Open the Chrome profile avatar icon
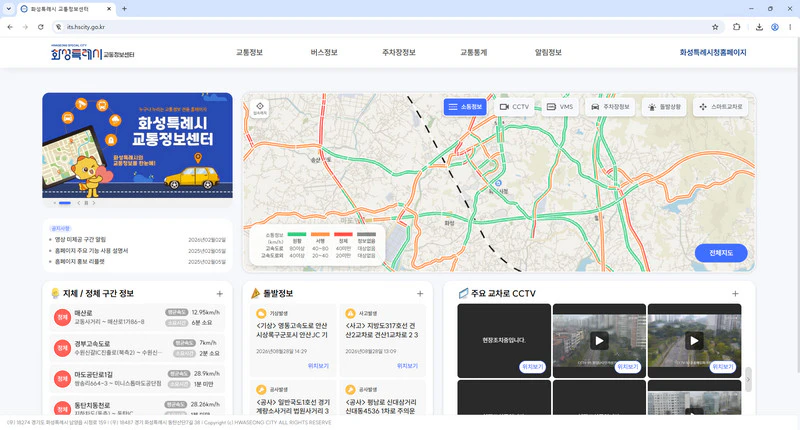This screenshot has height=430, width=800. pyautogui.click(x=774, y=27)
